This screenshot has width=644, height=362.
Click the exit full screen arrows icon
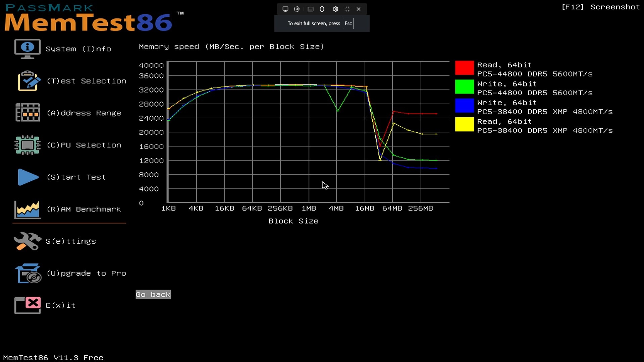(347, 9)
